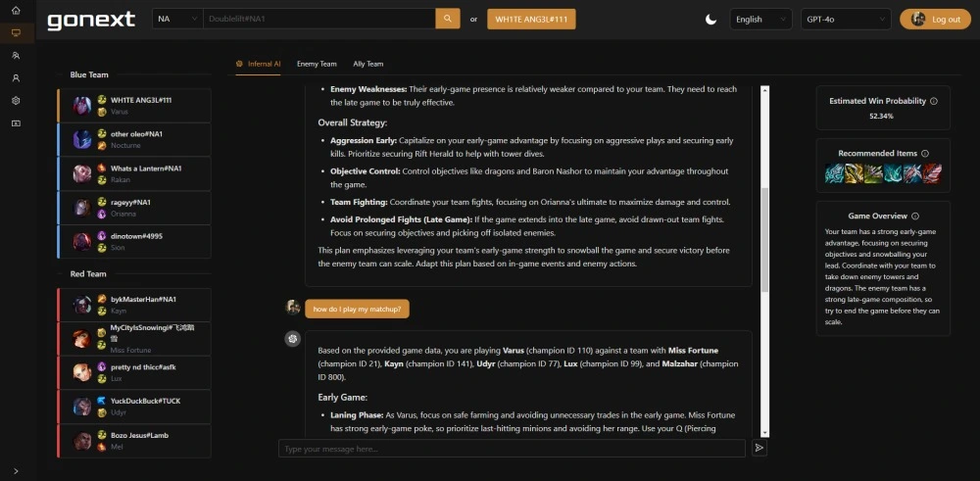This screenshot has height=481, width=980.
Task: Click the info icon next to Recommended Items
Action: 925,154
